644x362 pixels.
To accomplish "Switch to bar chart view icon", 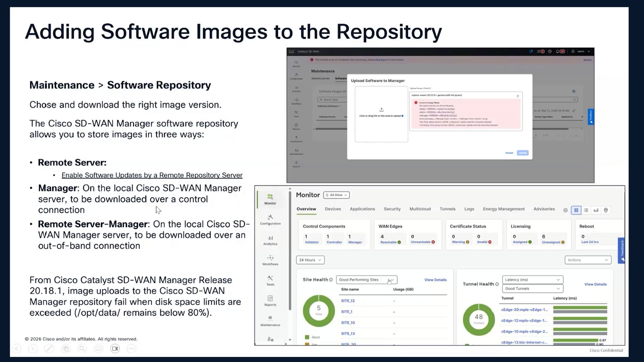I will 596,210.
